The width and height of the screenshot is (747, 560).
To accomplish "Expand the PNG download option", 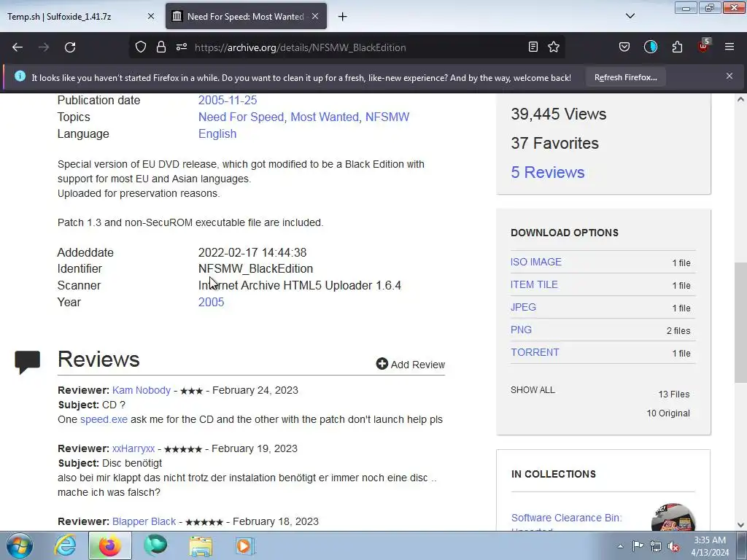I will [x=521, y=330].
